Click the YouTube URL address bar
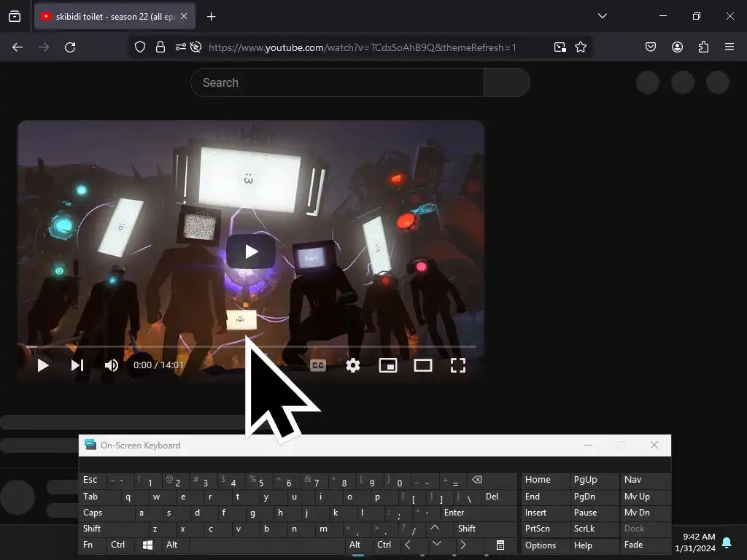This screenshot has height=560, width=747. [362, 47]
